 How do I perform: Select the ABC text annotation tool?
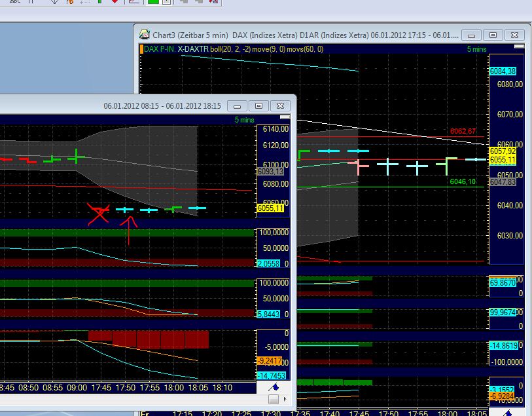(x=16, y=3)
